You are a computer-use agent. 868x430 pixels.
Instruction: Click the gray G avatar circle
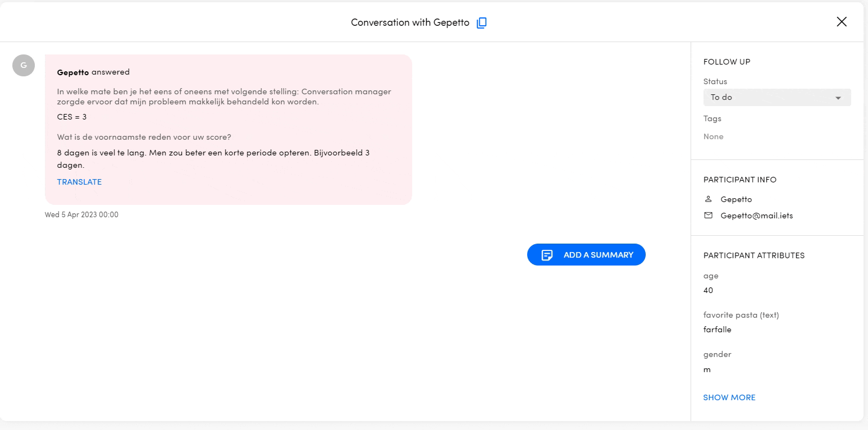[24, 66]
